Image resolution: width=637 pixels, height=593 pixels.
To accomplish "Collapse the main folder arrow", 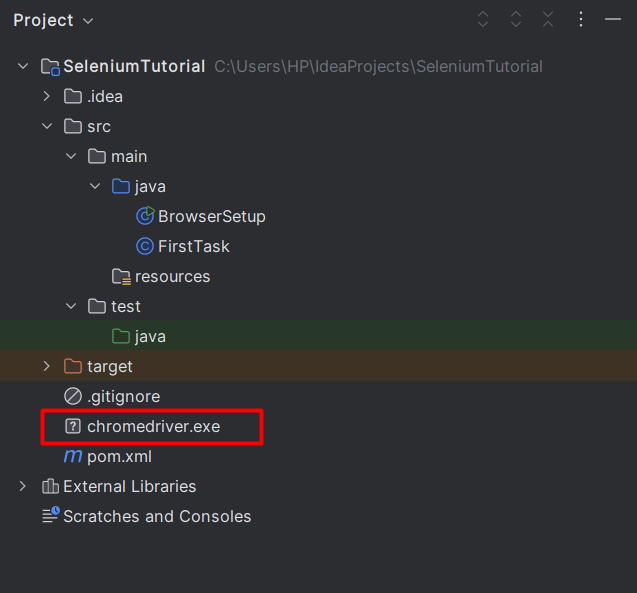I will [x=70, y=156].
